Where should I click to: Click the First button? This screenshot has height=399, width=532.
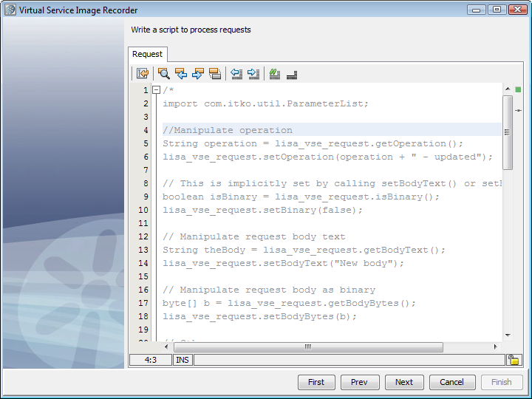[x=316, y=383]
